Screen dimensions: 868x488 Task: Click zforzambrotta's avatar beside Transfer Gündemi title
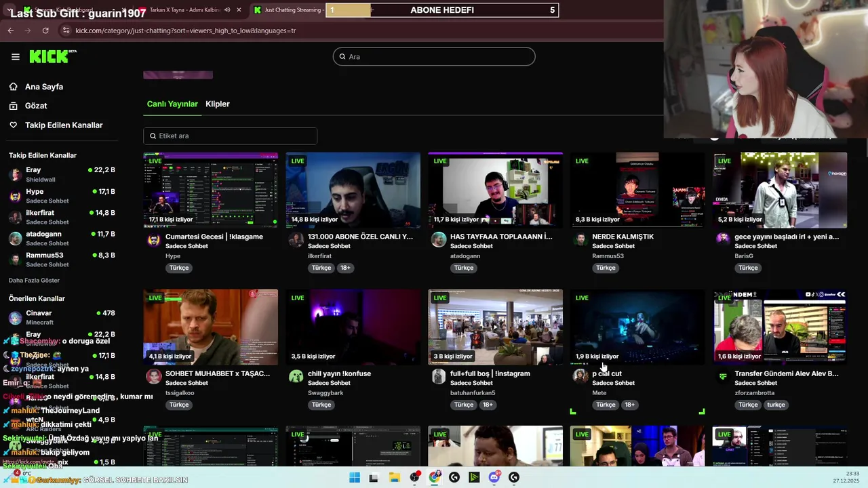(723, 376)
